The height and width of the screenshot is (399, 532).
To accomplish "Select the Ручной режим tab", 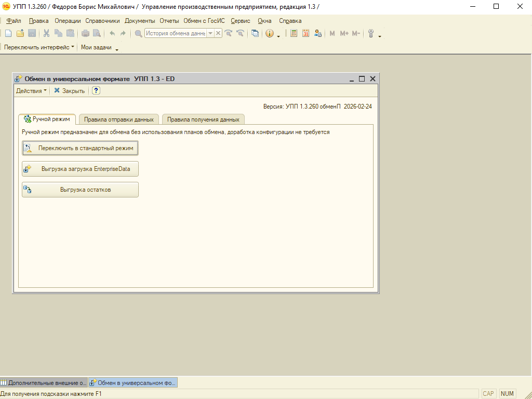I will [47, 119].
